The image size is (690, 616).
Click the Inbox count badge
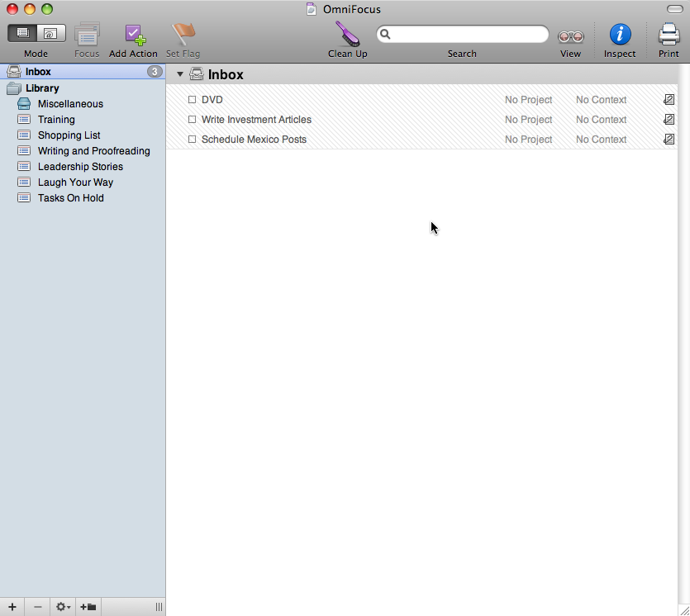click(x=155, y=72)
